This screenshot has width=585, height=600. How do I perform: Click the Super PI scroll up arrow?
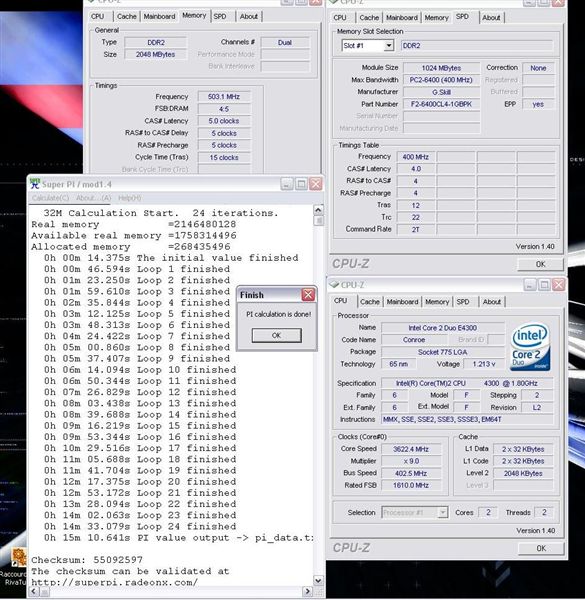click(x=318, y=210)
